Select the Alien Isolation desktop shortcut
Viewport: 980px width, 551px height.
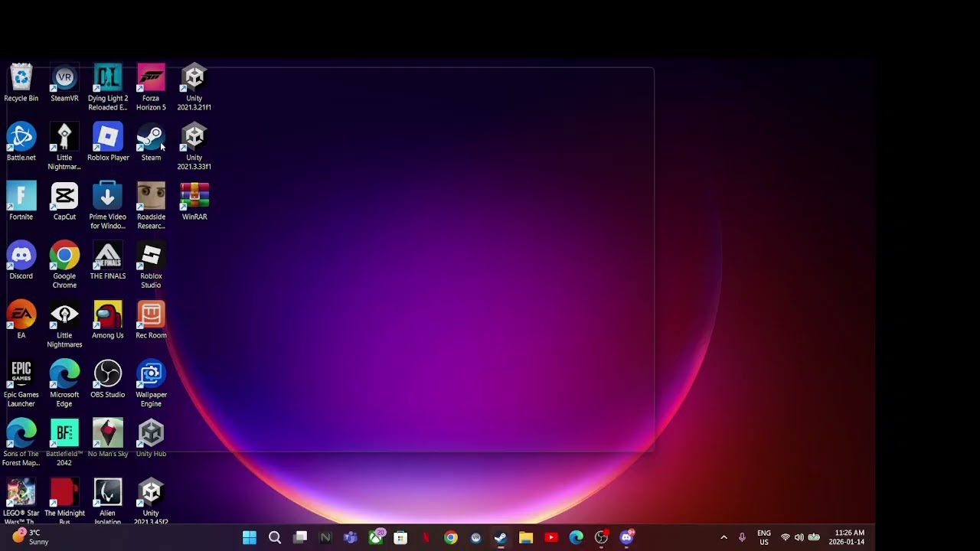[108, 501]
